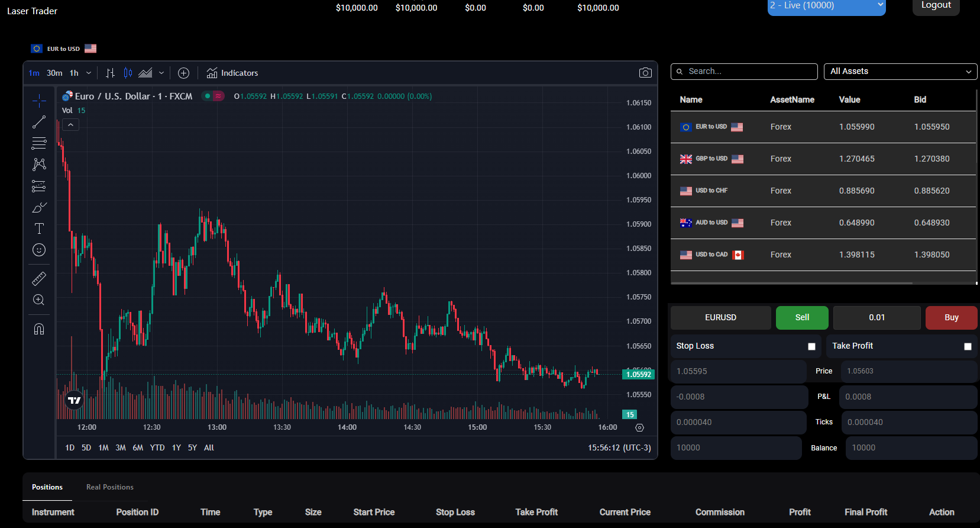Select the crosshair cursor tool

coord(39,101)
